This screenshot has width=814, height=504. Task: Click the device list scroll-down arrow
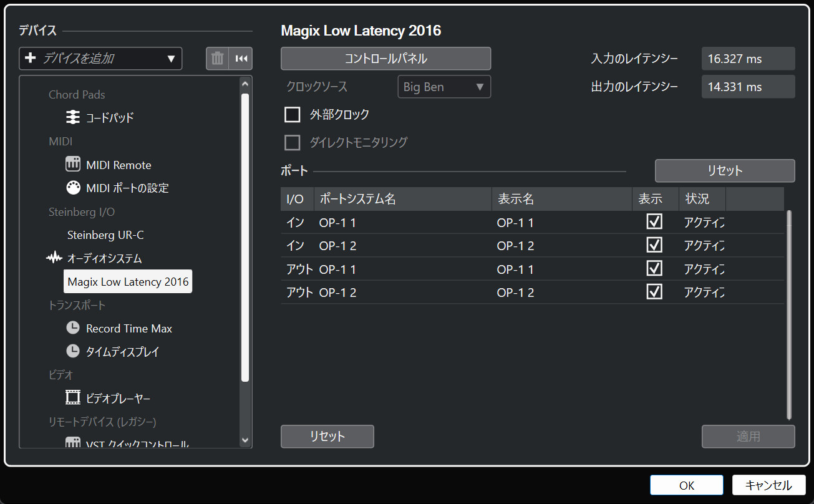245,440
